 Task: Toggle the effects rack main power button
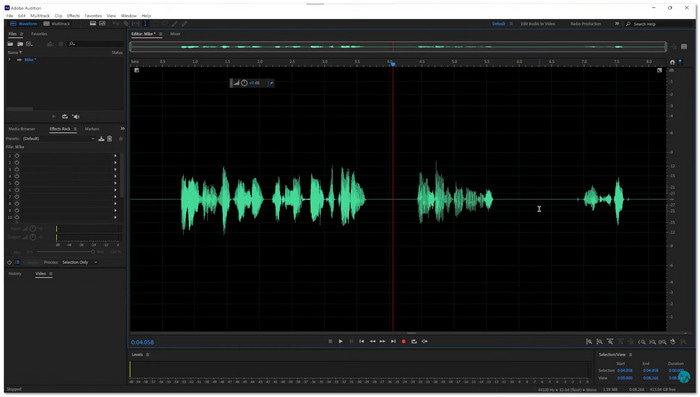pos(9,262)
